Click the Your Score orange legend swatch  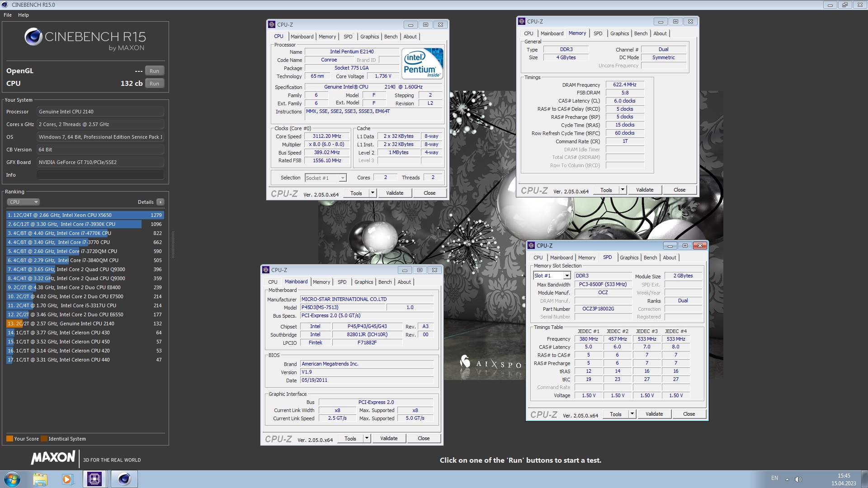click(9, 439)
